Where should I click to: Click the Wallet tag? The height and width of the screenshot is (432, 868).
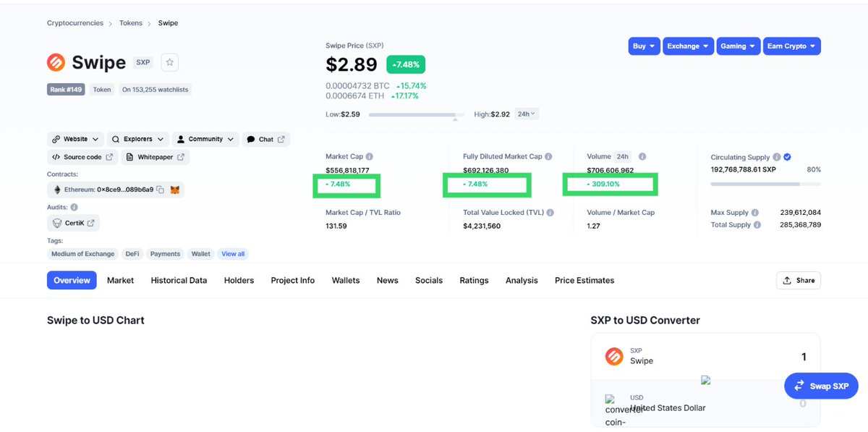click(x=201, y=254)
